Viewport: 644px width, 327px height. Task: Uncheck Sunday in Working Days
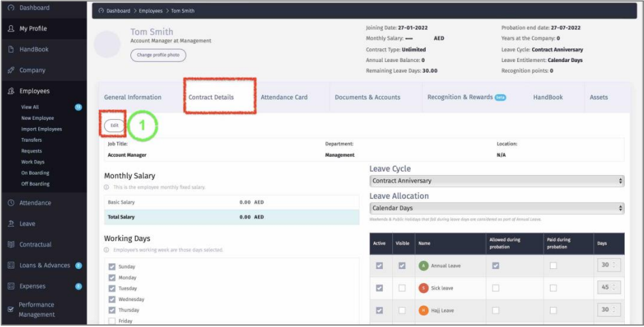112,267
